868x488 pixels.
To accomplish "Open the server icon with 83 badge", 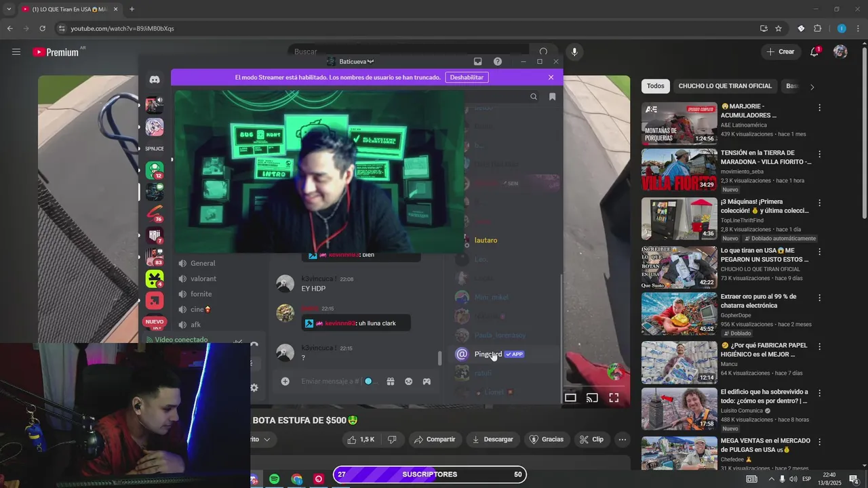I will (x=155, y=257).
